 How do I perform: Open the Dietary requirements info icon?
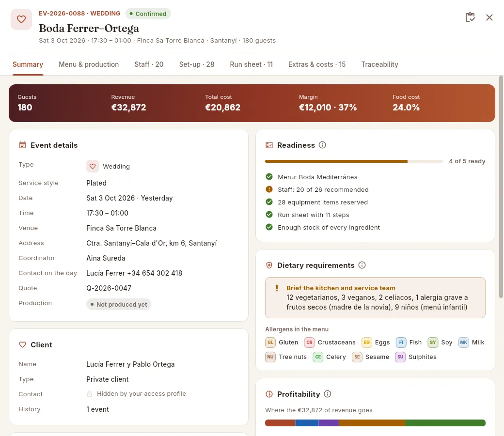362,265
